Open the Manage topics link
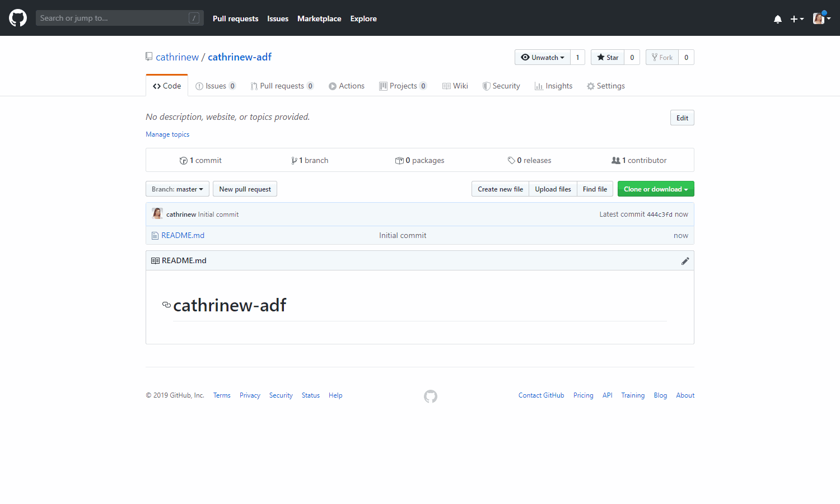This screenshot has width=840, height=504. click(x=167, y=134)
